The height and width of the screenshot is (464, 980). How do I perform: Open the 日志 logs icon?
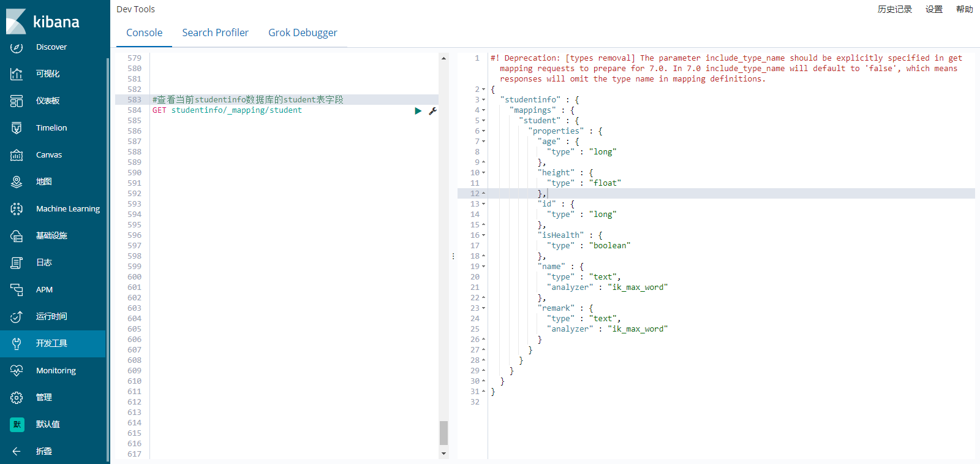pos(17,262)
